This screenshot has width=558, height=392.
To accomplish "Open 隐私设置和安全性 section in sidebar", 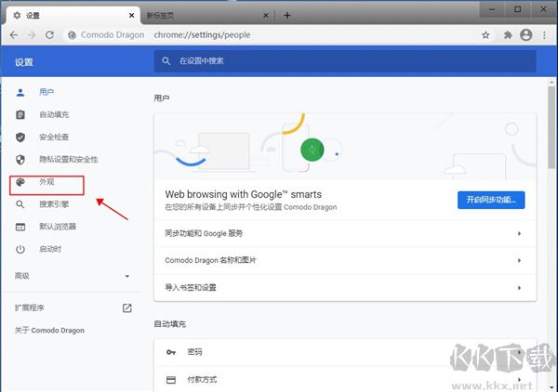I will [68, 159].
